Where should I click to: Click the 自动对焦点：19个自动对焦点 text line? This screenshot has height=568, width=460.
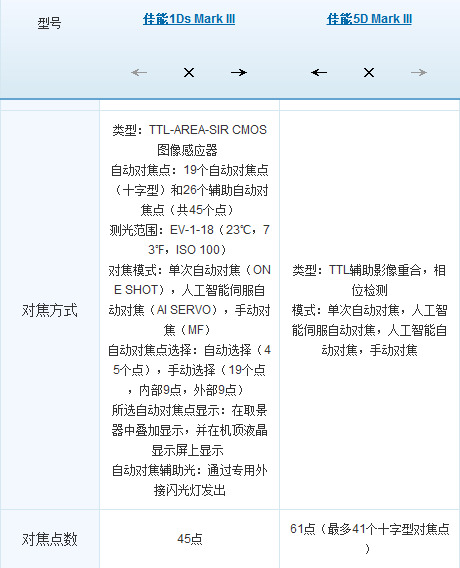coord(189,170)
